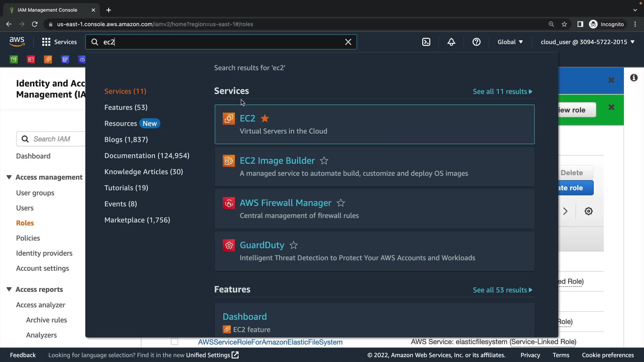Screen dimensions: 644x362
Task: Unfavorite the EC2 service star
Action: (x=265, y=118)
